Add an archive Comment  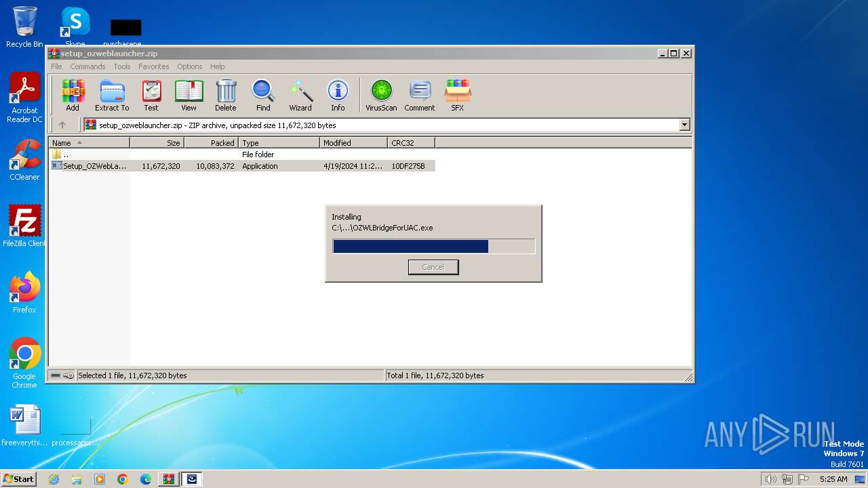[x=420, y=96]
